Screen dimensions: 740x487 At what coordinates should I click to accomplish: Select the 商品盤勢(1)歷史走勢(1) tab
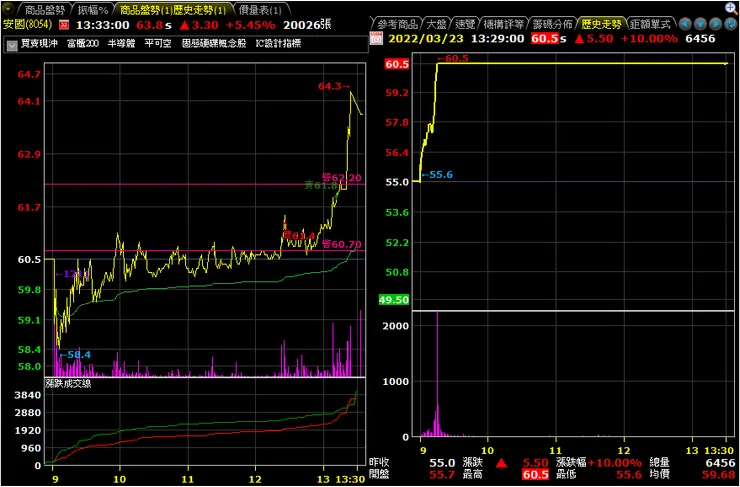pos(173,9)
